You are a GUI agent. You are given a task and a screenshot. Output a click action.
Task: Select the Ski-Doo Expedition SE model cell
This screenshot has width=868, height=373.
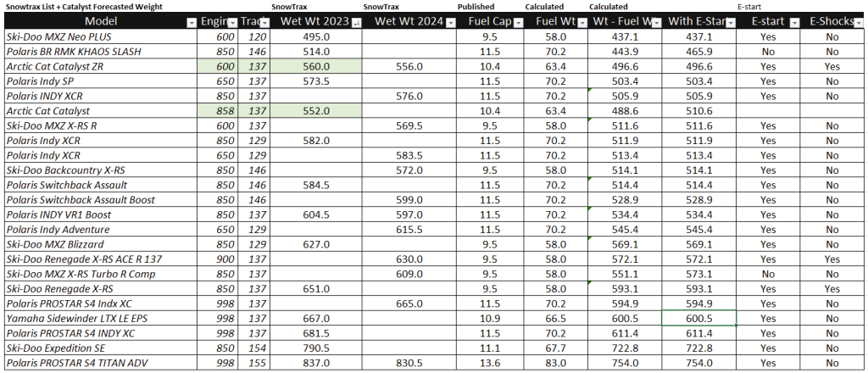102,348
